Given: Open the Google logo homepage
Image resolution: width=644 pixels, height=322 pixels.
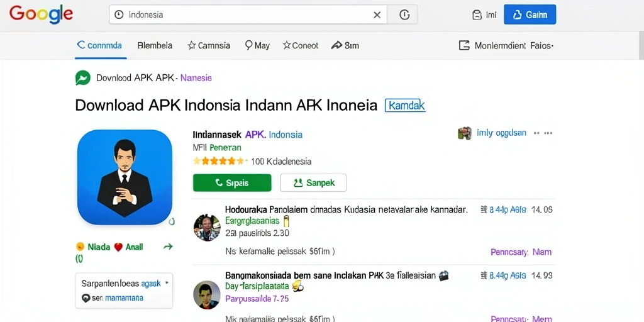Looking at the screenshot, I should 41,14.
